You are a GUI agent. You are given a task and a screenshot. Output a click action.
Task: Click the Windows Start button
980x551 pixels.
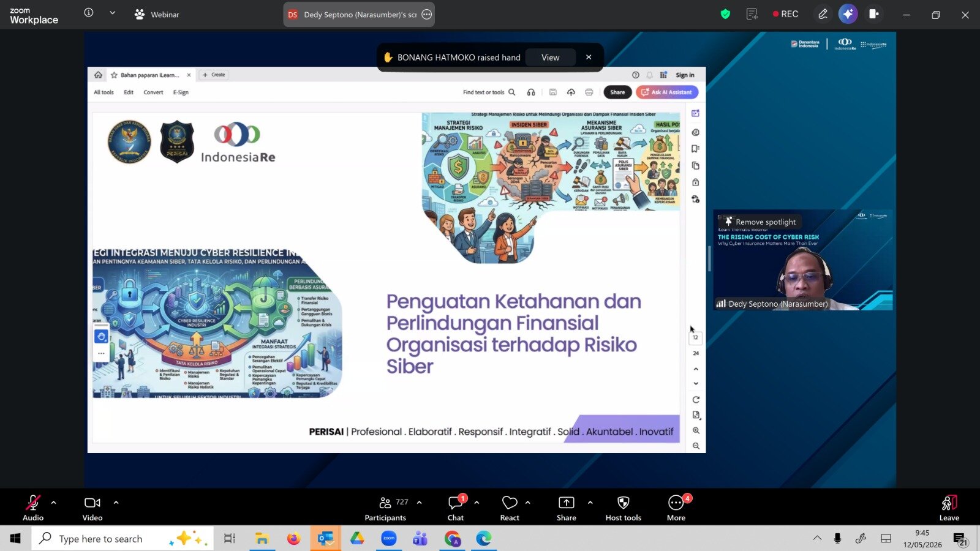15,538
